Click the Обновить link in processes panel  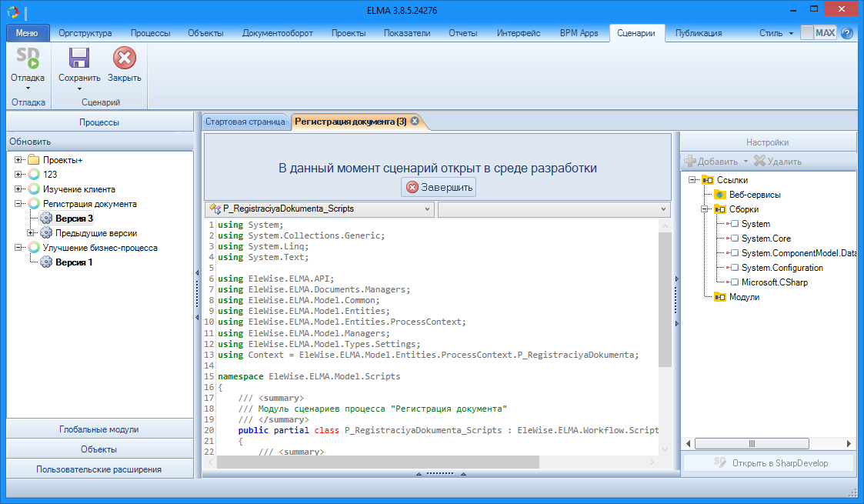pos(30,142)
